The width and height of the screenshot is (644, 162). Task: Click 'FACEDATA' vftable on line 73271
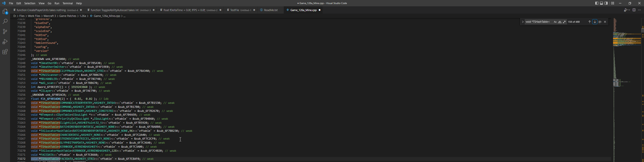coord(47,155)
